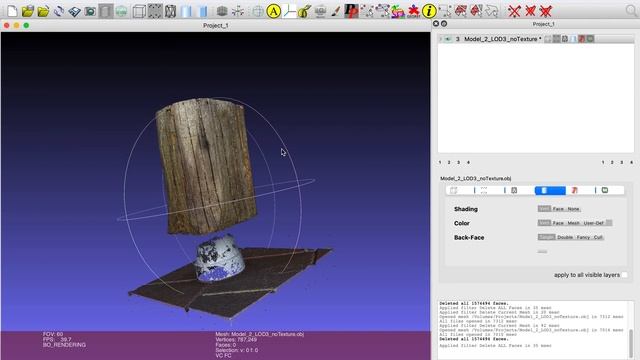The image size is (640, 360).
Task: Open the Align tool (yellow A)
Action: pos(273,11)
